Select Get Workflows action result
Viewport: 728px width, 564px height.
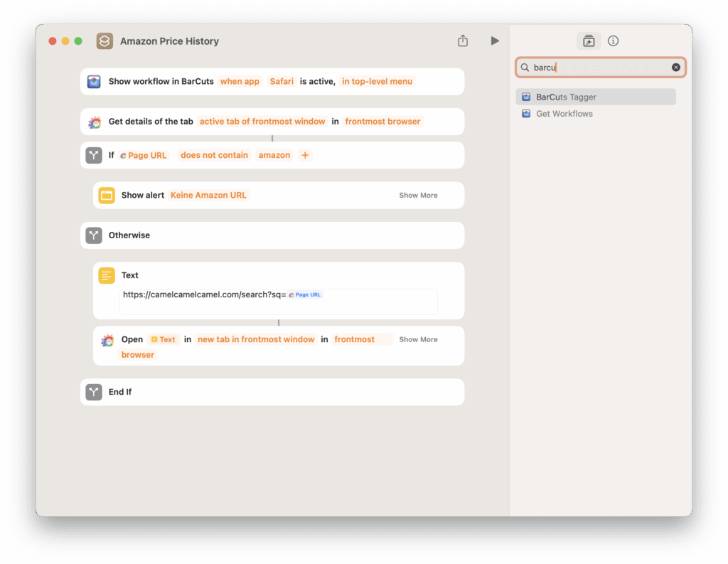596,114
